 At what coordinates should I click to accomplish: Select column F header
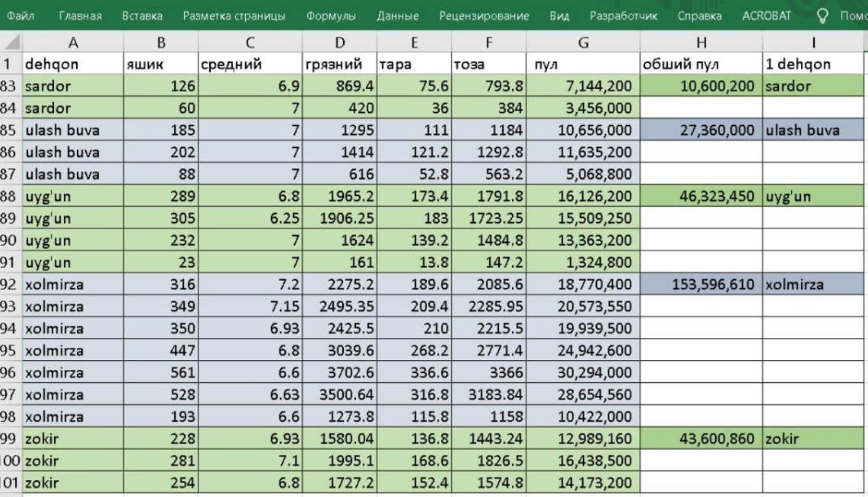(488, 42)
